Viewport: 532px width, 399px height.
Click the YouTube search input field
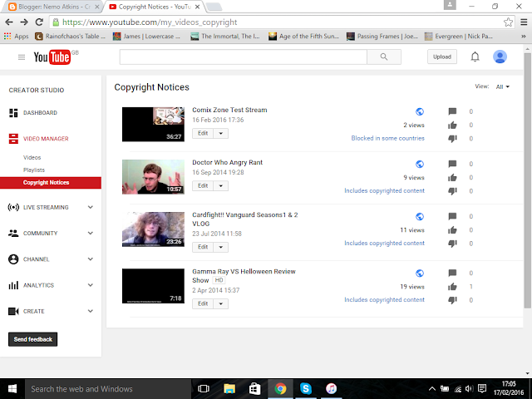coord(244,57)
